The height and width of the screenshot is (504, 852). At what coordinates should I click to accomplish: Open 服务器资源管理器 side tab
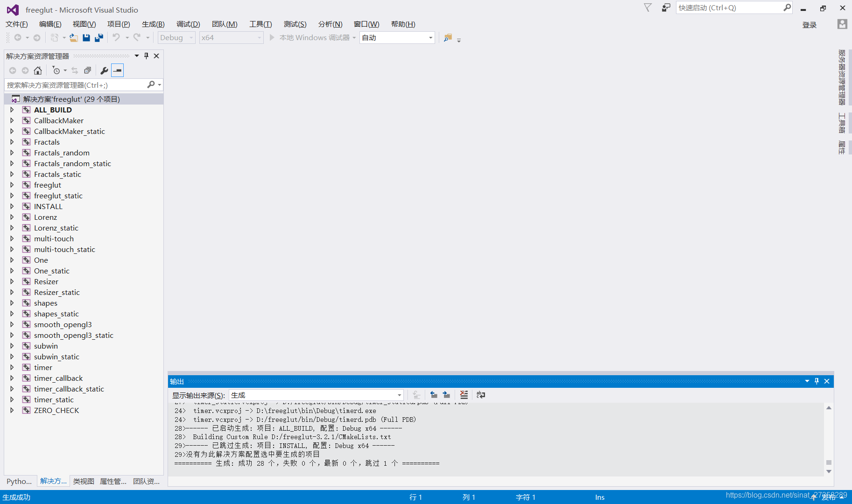[x=842, y=77]
